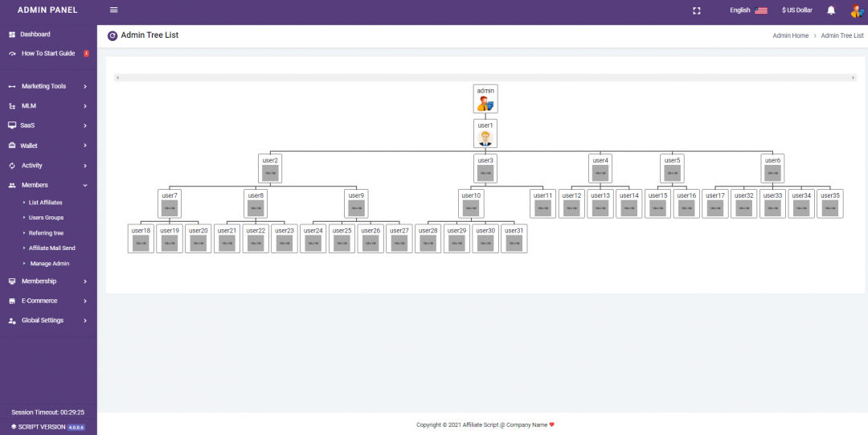868x435 pixels.
Task: Open the English language dropdown
Action: coord(739,10)
